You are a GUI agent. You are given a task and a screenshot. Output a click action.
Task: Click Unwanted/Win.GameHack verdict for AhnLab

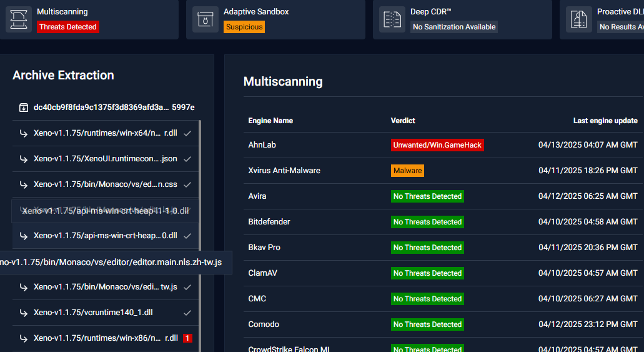point(437,145)
